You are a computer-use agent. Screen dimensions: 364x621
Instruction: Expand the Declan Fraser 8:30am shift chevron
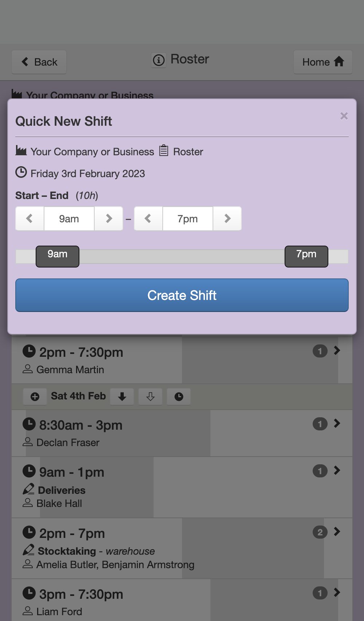337,423
